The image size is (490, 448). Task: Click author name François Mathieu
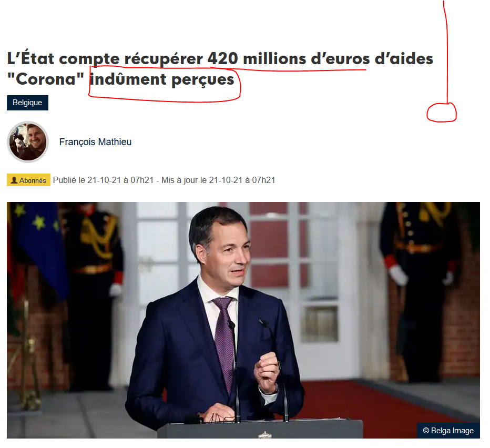(x=95, y=142)
